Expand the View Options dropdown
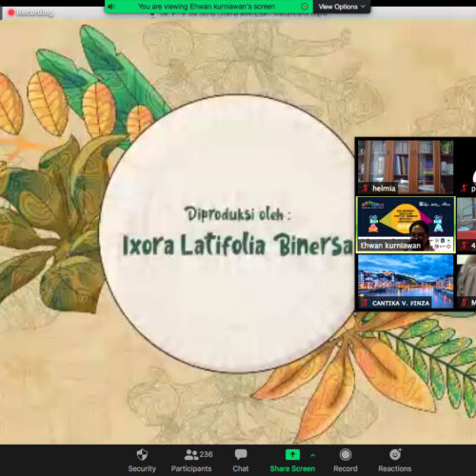Screen dimensions: 476x476 [x=342, y=7]
